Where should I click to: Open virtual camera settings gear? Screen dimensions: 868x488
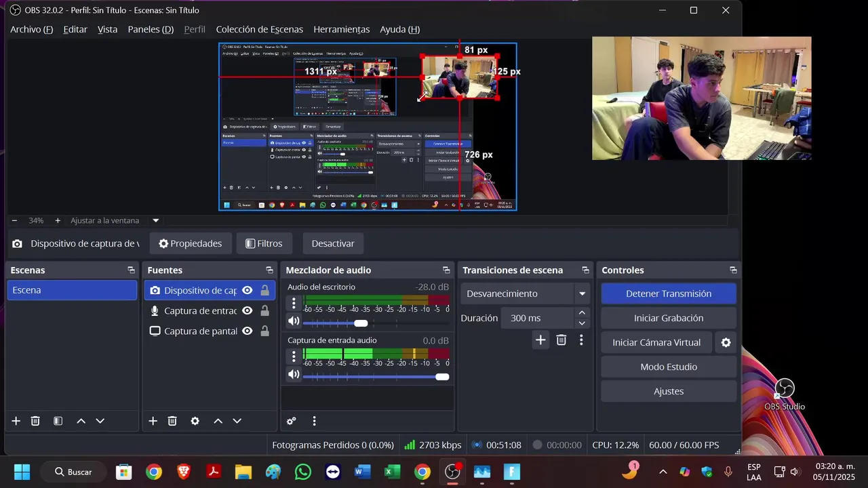click(x=726, y=342)
